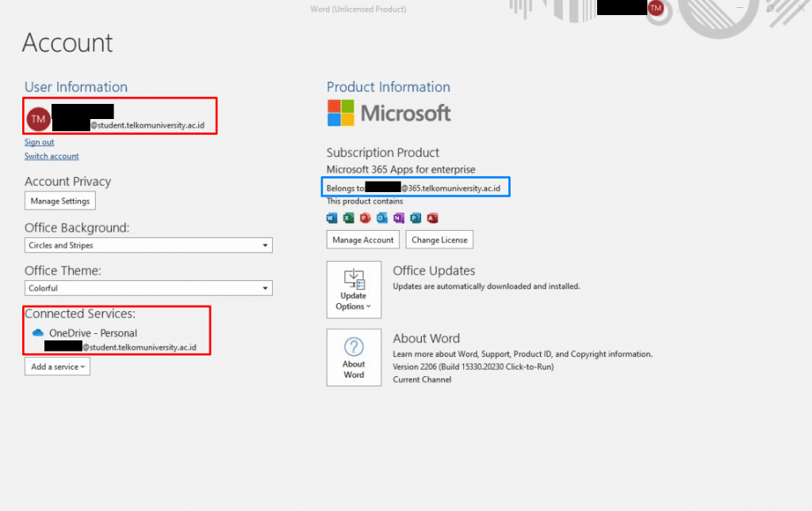Viewport: 812px width, 511px height.
Task: Open the About Word dialog
Action: [x=354, y=358]
